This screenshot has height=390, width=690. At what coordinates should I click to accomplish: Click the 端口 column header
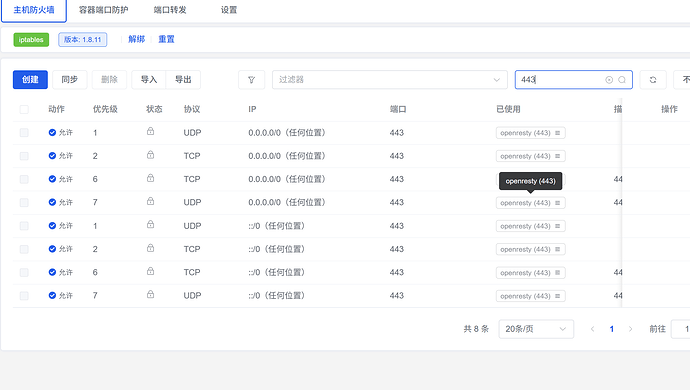pyautogui.click(x=398, y=109)
